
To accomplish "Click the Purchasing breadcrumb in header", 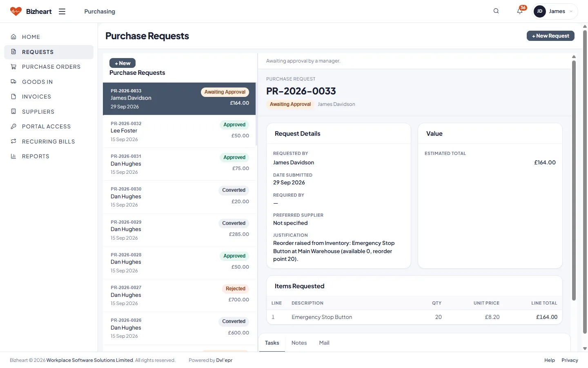I will (x=100, y=11).
